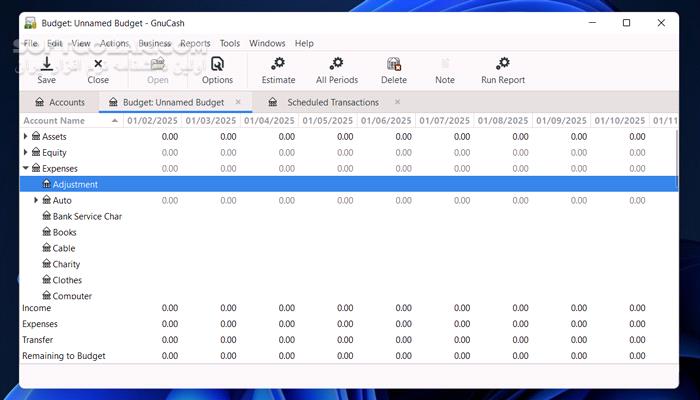Close the Budget: Unnamed Budget tab
Image resolution: width=700 pixels, height=400 pixels.
click(238, 102)
